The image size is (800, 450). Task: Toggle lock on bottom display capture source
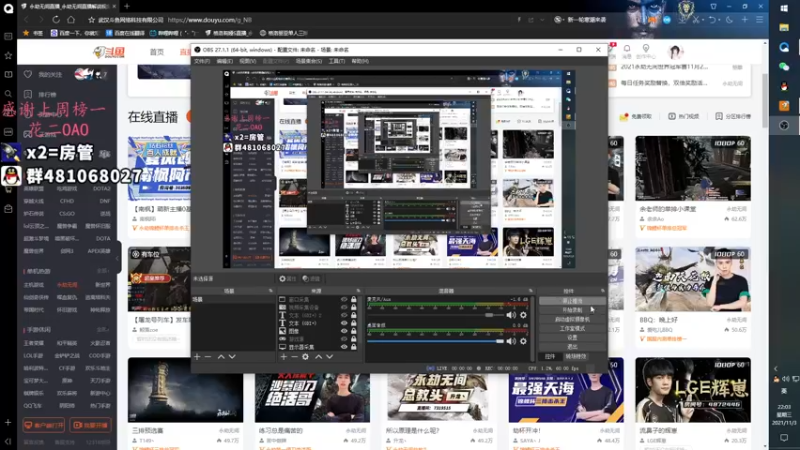(x=354, y=346)
